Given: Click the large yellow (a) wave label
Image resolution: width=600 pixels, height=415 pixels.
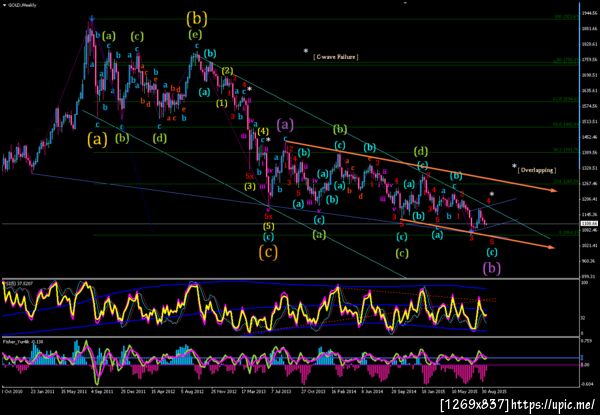Looking at the screenshot, I should (97, 139).
